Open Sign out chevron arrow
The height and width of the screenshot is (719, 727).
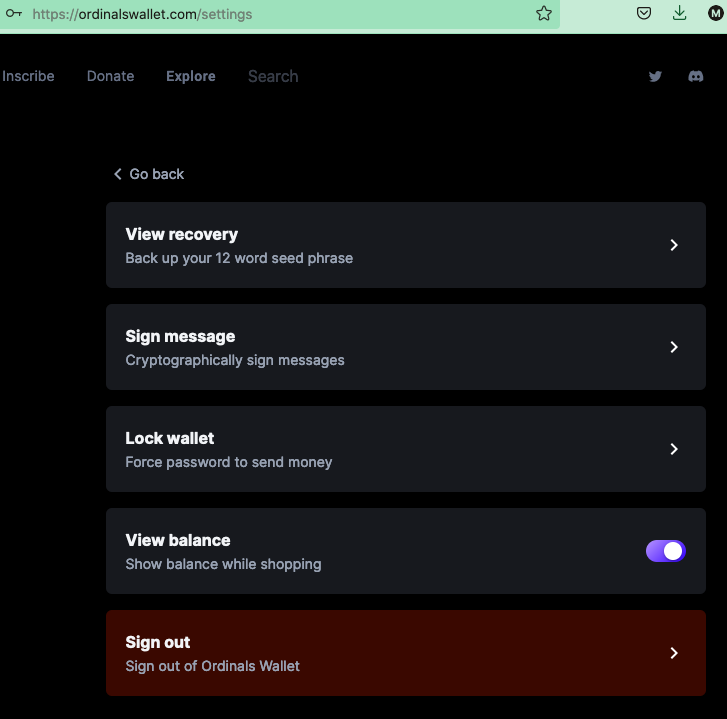[674, 653]
